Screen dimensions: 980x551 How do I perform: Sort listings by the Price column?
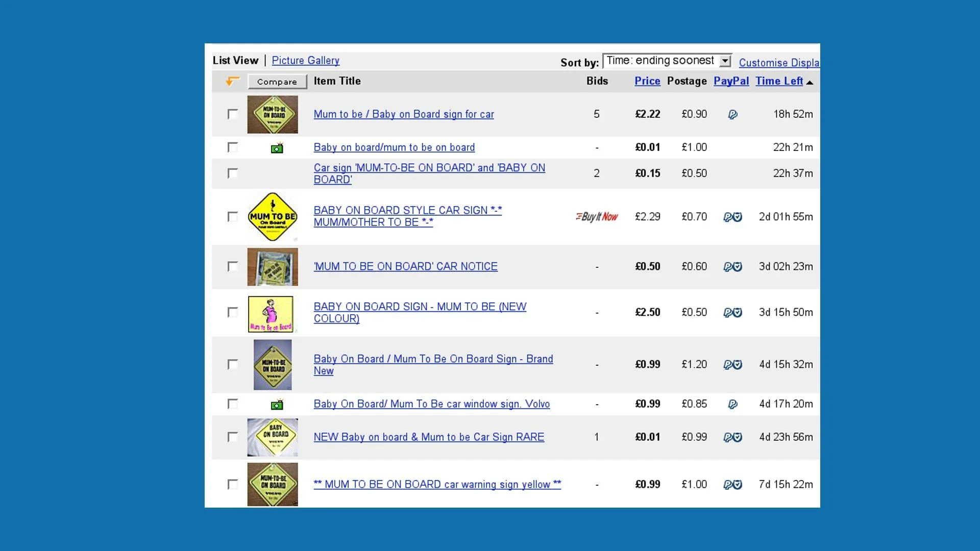coord(647,81)
